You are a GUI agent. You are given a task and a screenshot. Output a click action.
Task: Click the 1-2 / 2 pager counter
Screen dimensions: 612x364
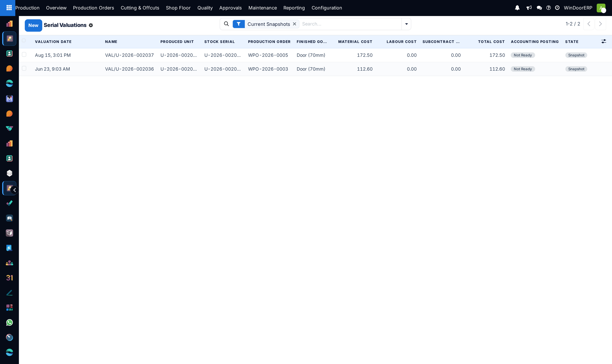click(x=573, y=24)
